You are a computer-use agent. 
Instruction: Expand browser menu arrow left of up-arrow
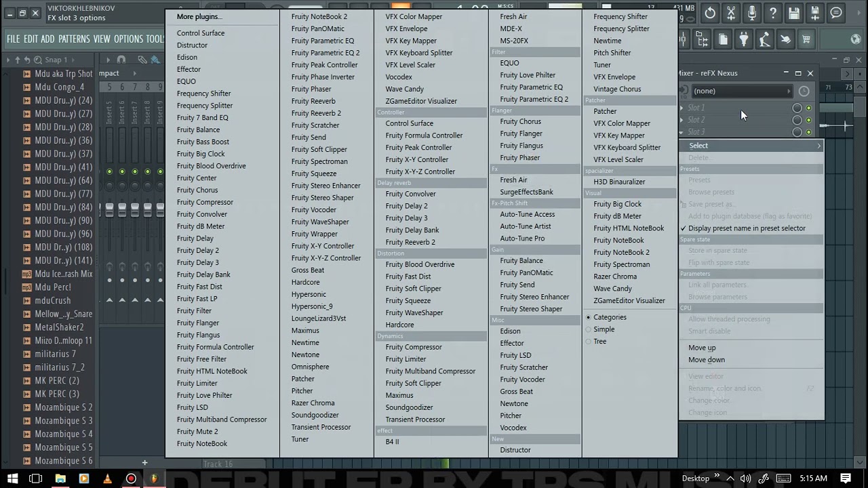pos(8,60)
